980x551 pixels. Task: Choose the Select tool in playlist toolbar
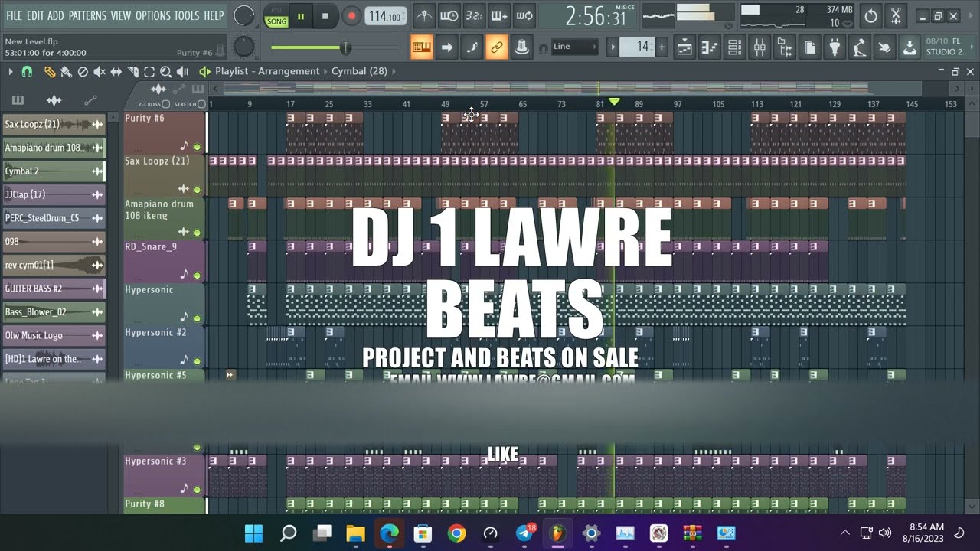click(x=149, y=71)
